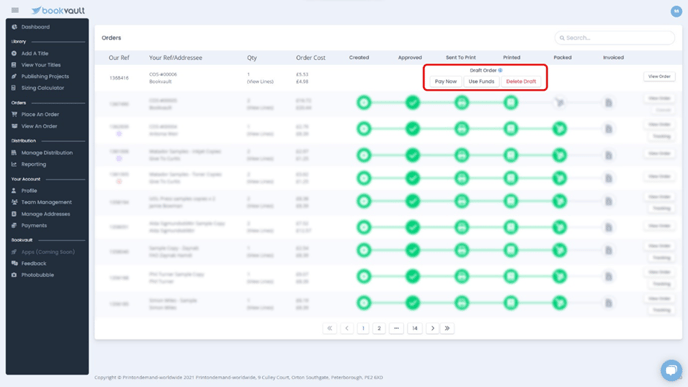The height and width of the screenshot is (387, 688).
Task: Select page 14 in pagination
Action: tap(415, 328)
